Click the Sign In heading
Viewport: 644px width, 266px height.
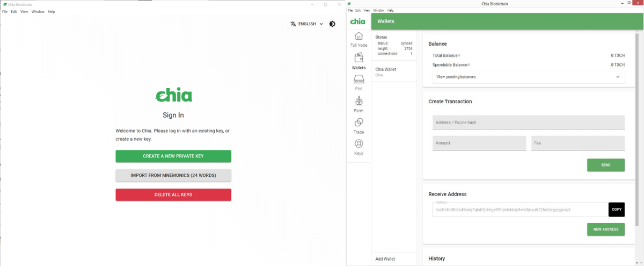[173, 115]
